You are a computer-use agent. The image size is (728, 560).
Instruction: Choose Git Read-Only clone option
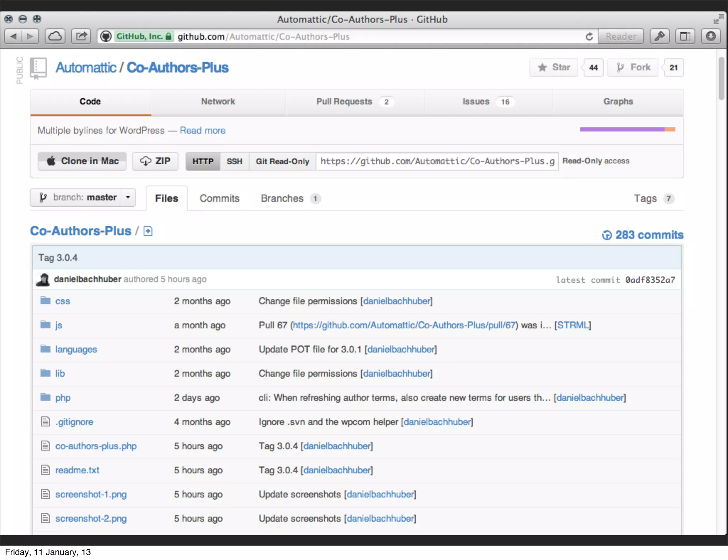click(282, 161)
